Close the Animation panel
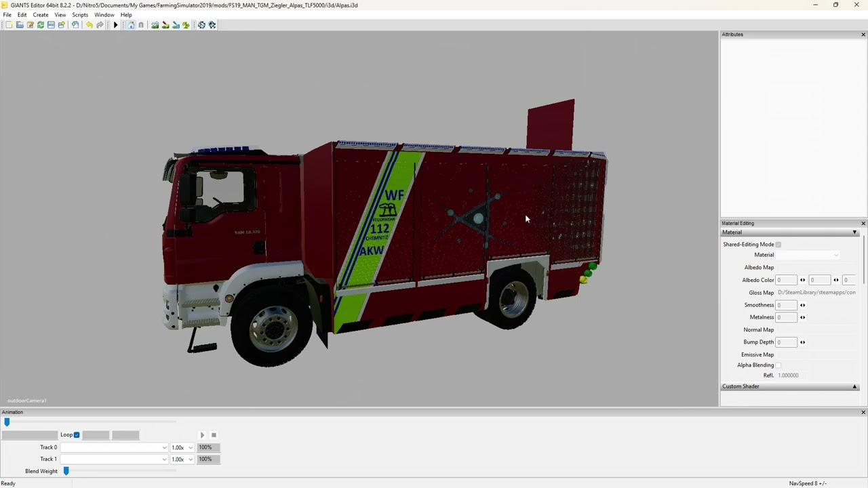 coord(863,412)
